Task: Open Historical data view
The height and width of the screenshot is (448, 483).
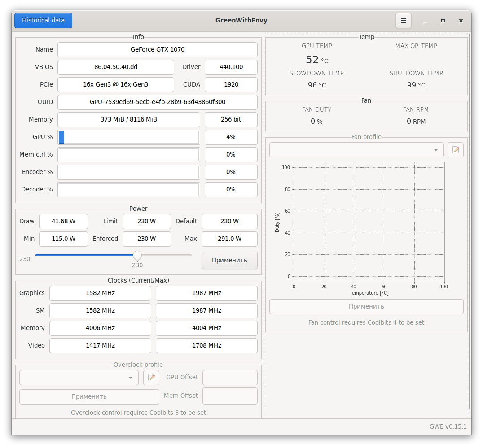Action: (44, 21)
